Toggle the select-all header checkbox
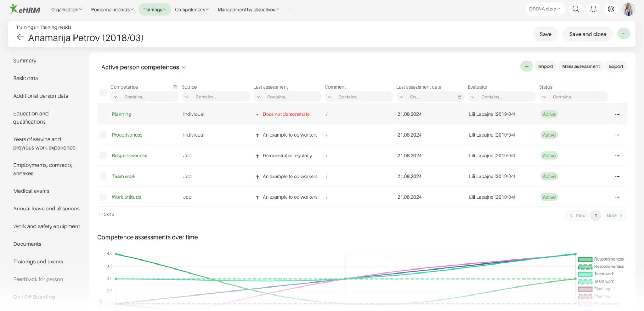The height and width of the screenshot is (311, 644). click(103, 93)
